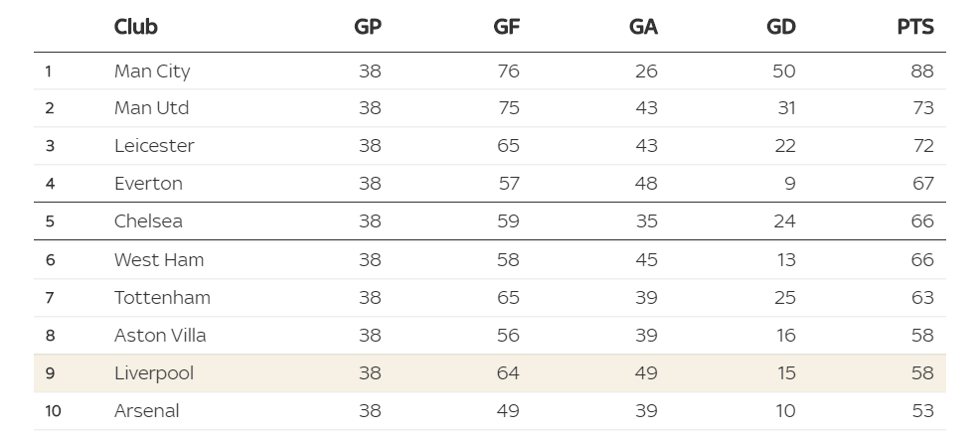Viewport: 980px width, 434px height.
Task: Select the West Ham row name
Action: point(159,260)
